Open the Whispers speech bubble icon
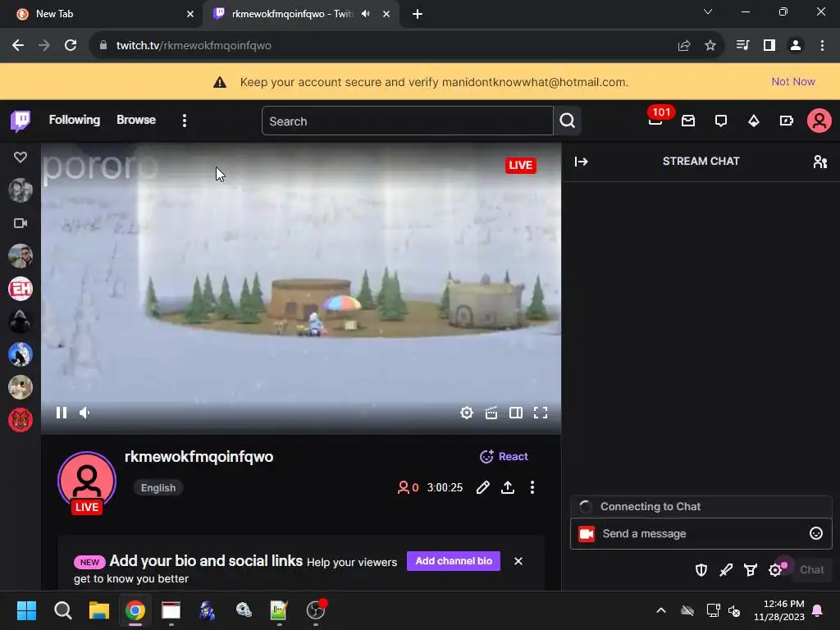The width and height of the screenshot is (840, 630). (721, 121)
